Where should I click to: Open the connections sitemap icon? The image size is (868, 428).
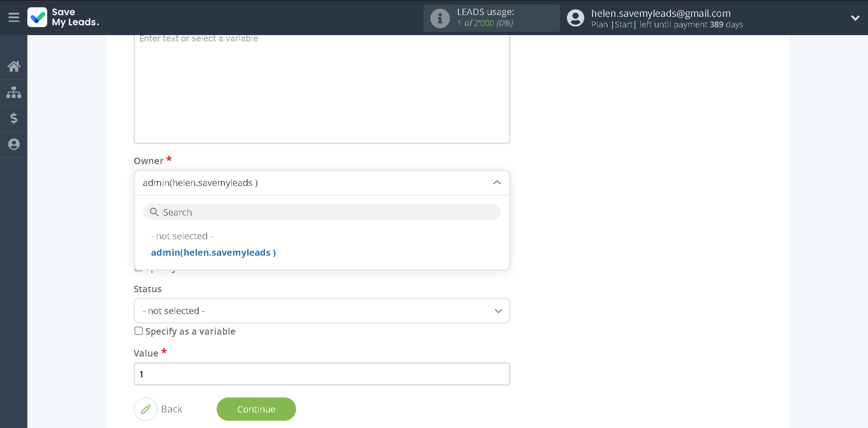[14, 93]
